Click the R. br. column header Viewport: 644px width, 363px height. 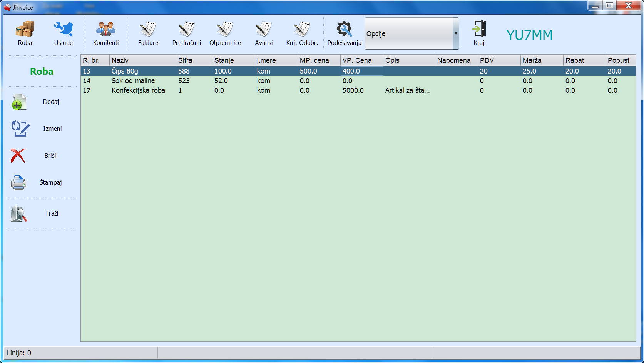click(95, 60)
